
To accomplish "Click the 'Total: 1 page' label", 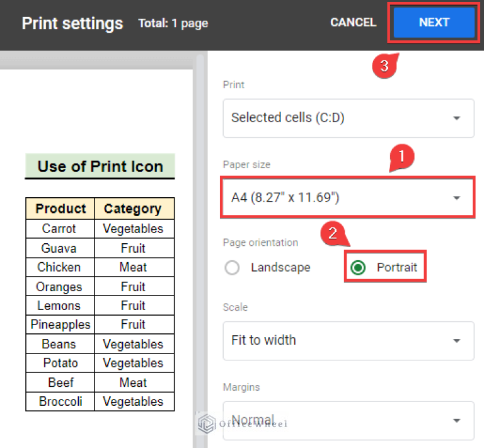I will pos(173,24).
